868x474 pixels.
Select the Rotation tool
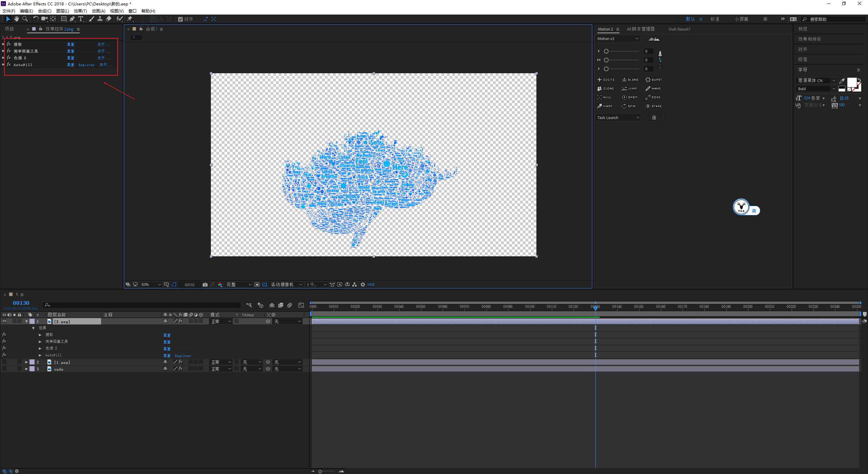point(36,19)
